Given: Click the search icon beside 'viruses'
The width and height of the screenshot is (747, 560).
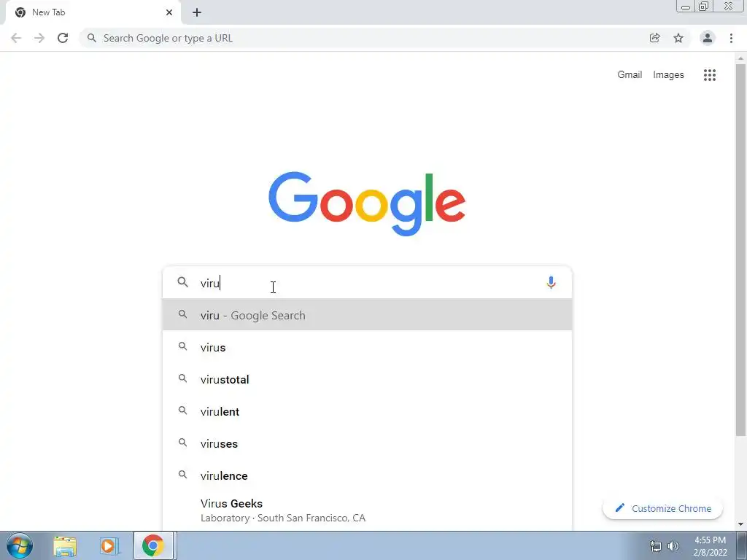Looking at the screenshot, I should (x=182, y=443).
